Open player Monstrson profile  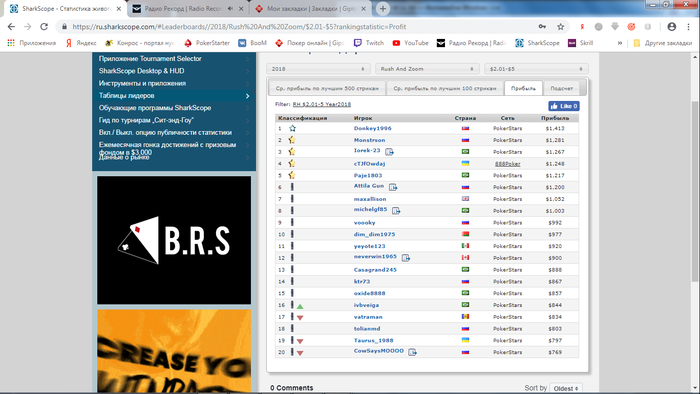(369, 140)
